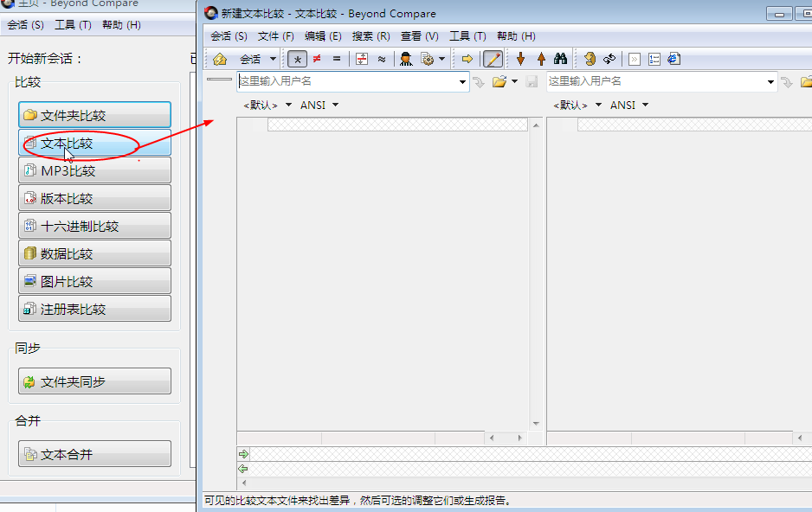Start a 图片比较 session
The image size is (812, 512).
(94, 281)
